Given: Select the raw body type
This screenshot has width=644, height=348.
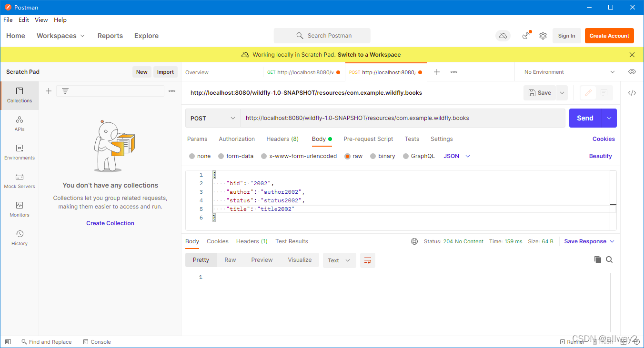Looking at the screenshot, I should (x=353, y=156).
